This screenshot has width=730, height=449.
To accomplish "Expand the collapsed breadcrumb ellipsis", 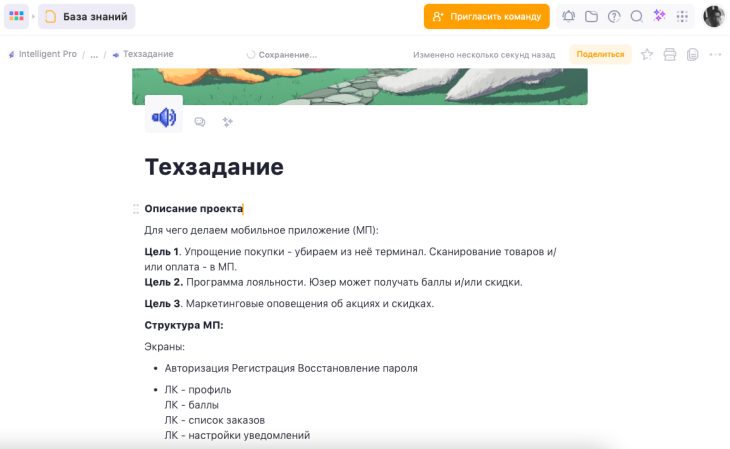I will [x=94, y=54].
